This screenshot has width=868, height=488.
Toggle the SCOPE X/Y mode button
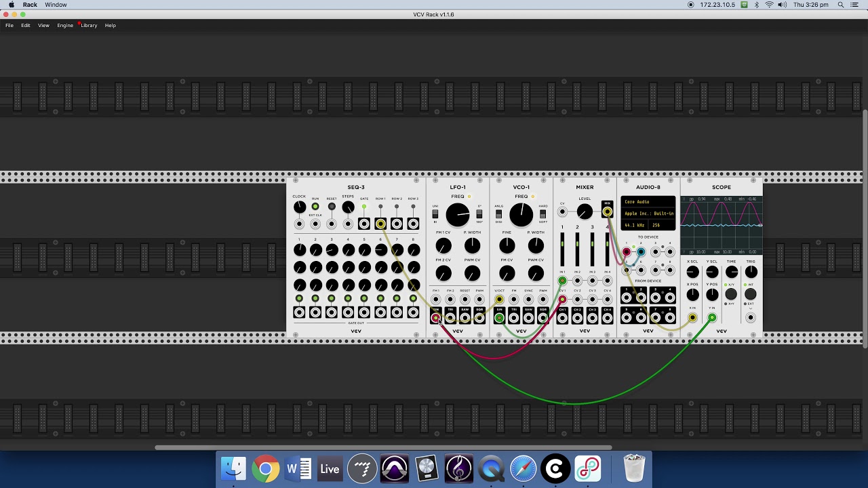pos(731,294)
